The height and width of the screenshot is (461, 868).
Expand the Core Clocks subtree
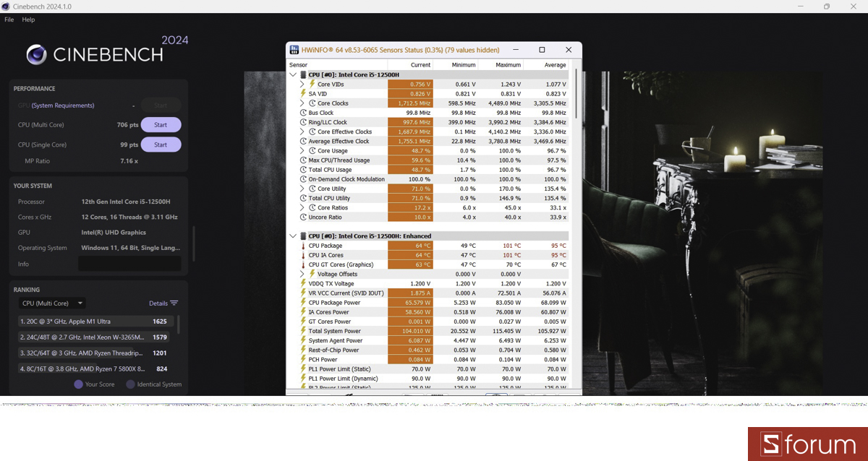[x=302, y=103]
